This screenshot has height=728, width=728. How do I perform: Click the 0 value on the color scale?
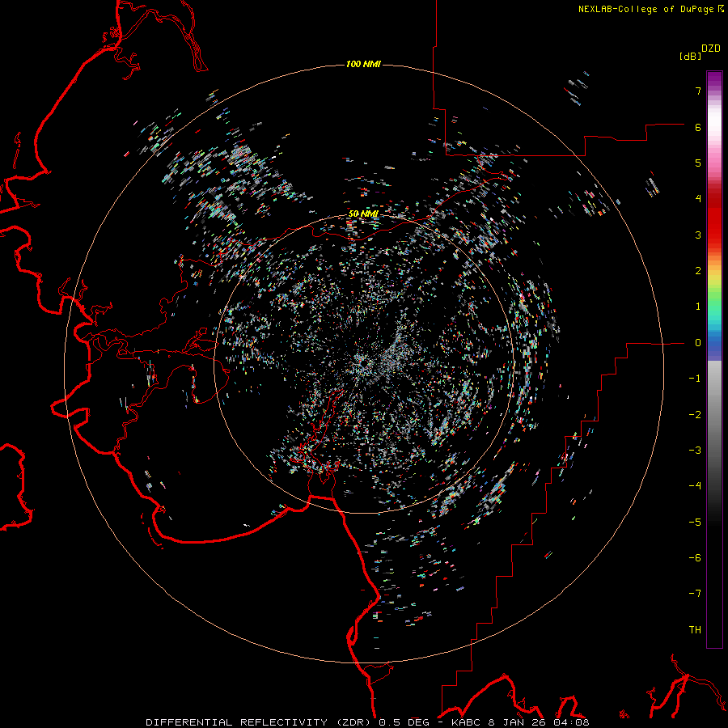698,343
